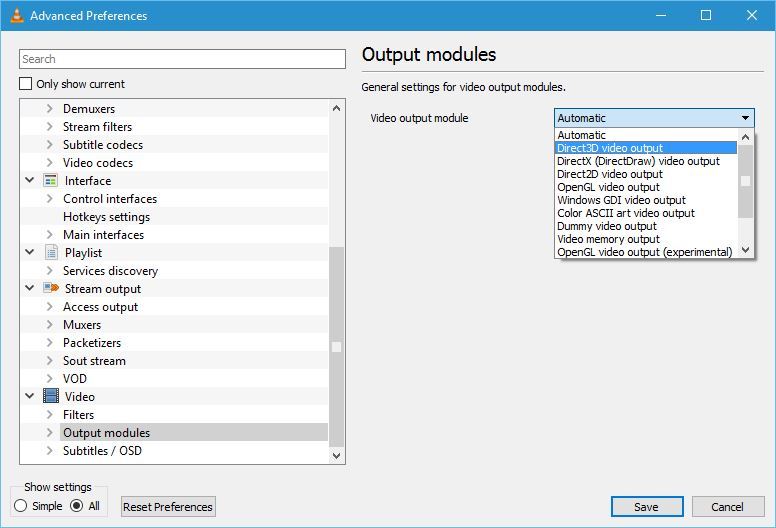Select the Muxers tree item label

pos(82,325)
